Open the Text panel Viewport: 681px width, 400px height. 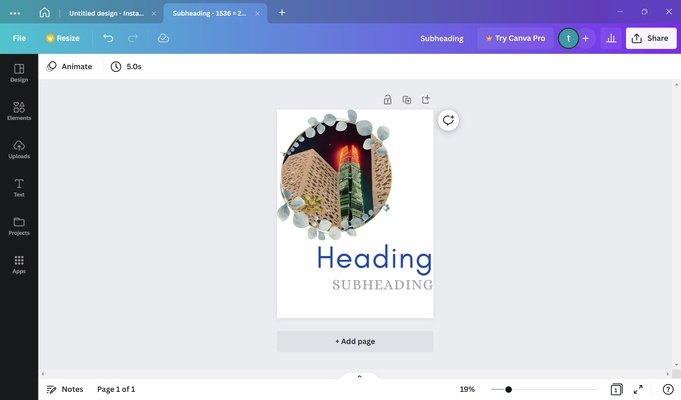pyautogui.click(x=19, y=188)
